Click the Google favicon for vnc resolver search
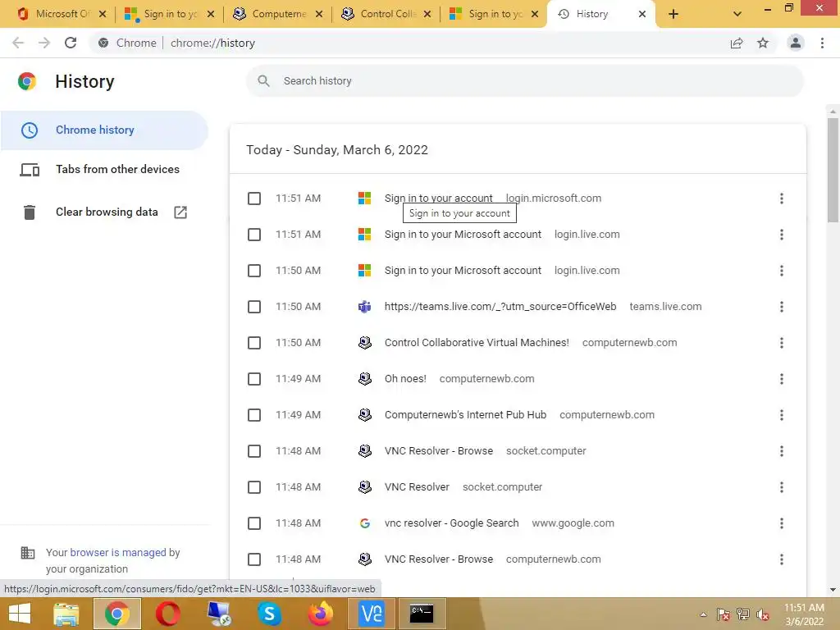Viewport: 840px width, 630px height. (365, 523)
